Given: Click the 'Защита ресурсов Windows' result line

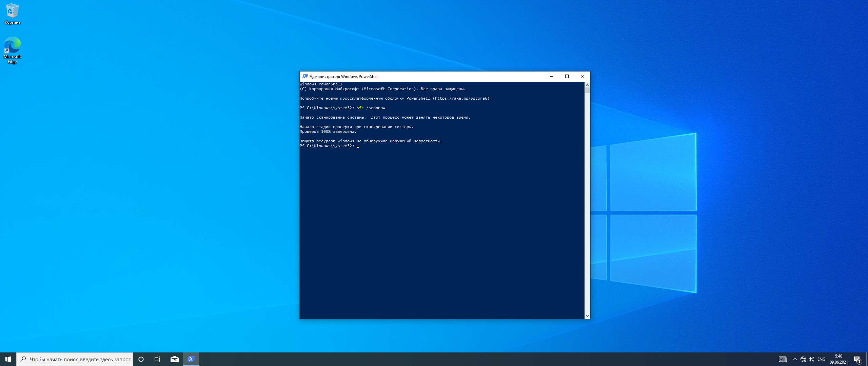Looking at the screenshot, I should click(371, 141).
